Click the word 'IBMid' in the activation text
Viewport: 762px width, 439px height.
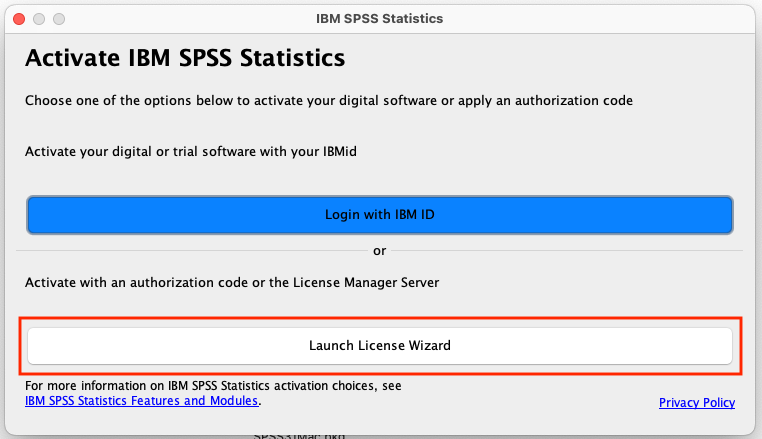[x=337, y=151]
